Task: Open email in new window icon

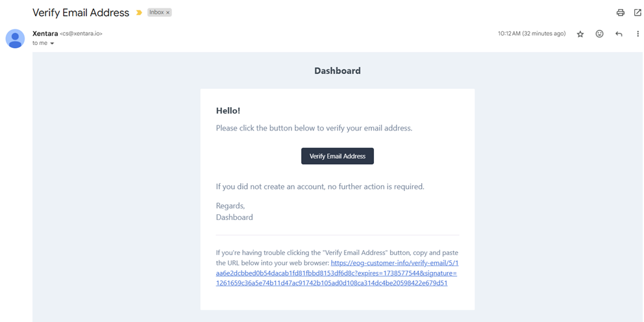Action: pyautogui.click(x=638, y=12)
